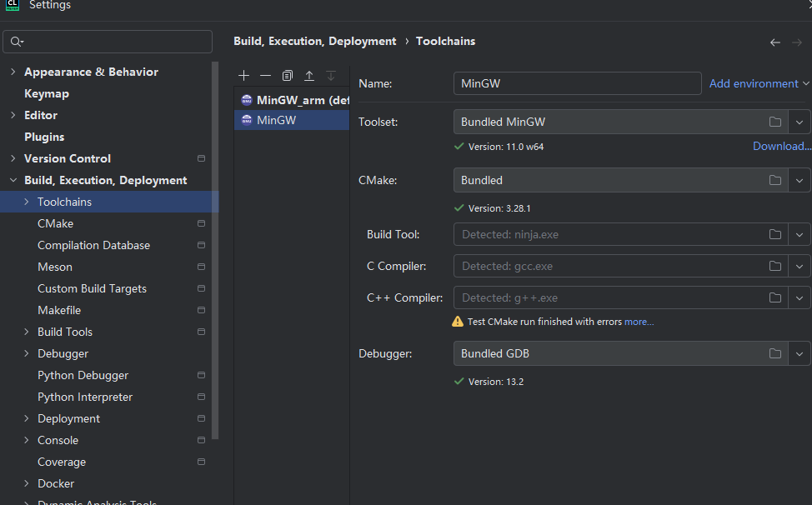Expand the Editor section
Viewport: 812px width, 505px height.
pos(13,115)
